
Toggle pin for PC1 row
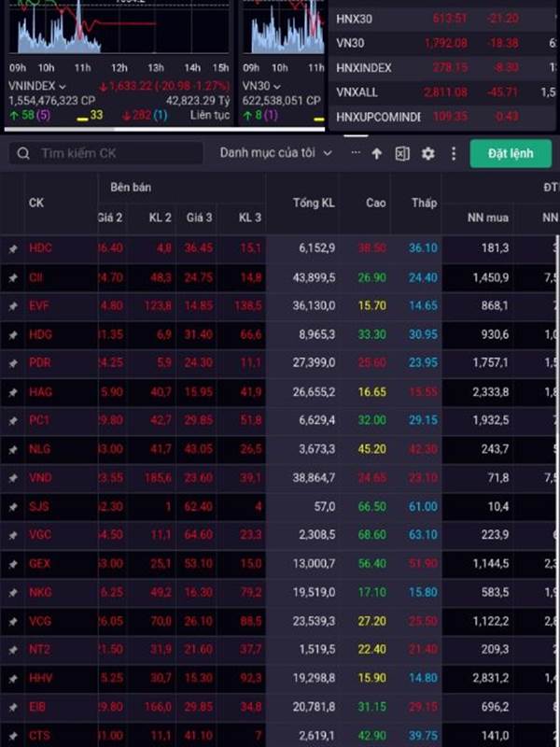pos(13,421)
